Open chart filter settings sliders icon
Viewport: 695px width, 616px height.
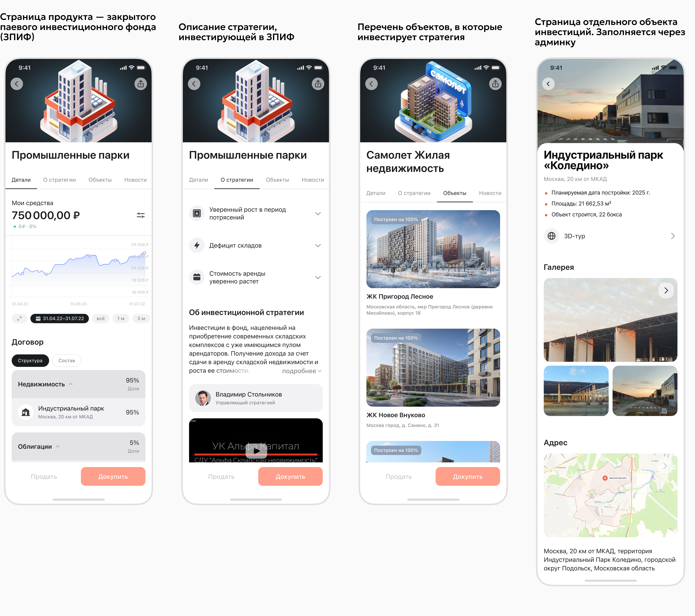click(x=141, y=215)
